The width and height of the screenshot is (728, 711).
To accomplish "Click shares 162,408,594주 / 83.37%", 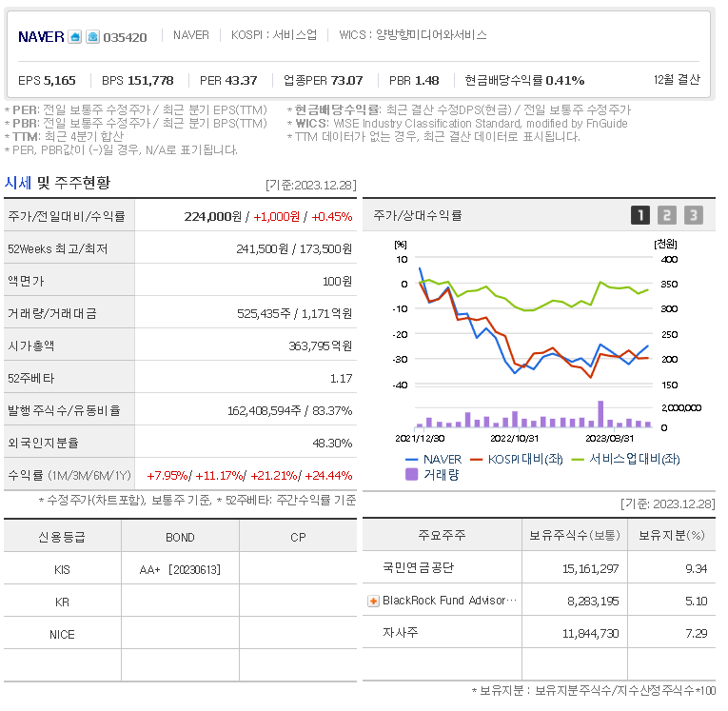I will 289,411.
